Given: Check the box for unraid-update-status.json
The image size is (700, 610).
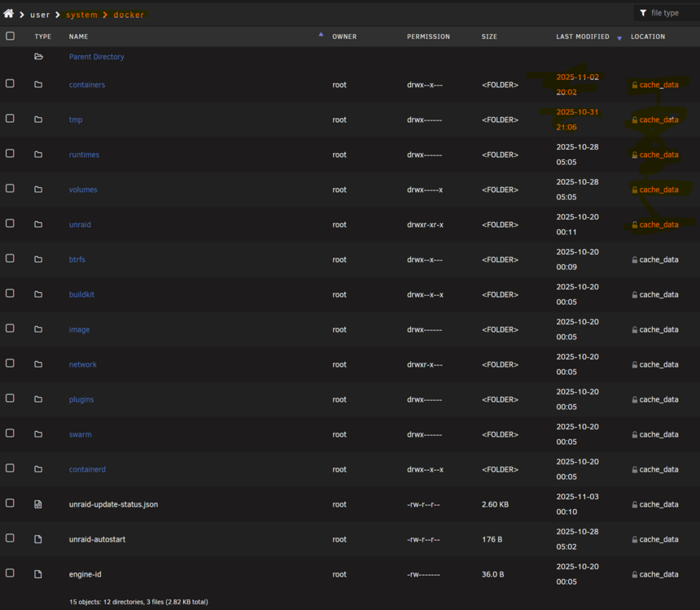Looking at the screenshot, I should (x=10, y=503).
